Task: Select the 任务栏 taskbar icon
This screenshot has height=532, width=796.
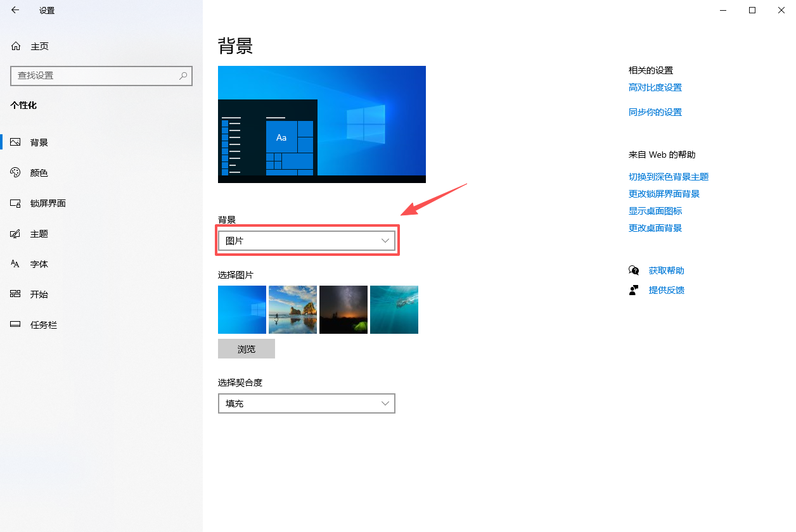Action: coord(16,325)
